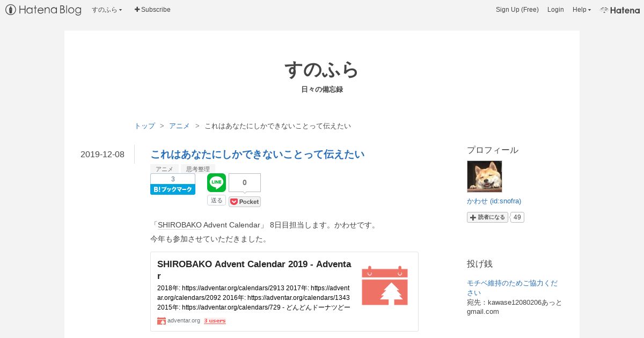Screen dimensions: 644x338
Task: Click the adventar.org favicon in embed card
Action: click(162, 321)
